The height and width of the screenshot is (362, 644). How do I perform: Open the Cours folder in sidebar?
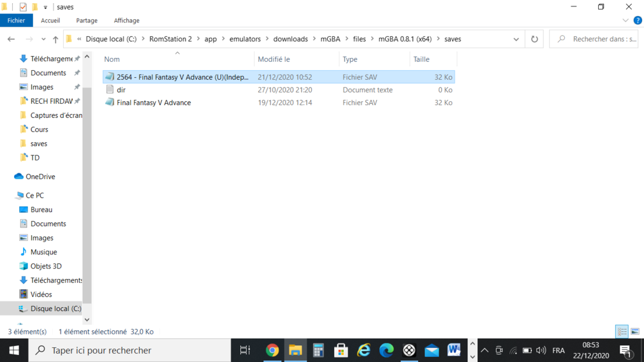pos(39,129)
